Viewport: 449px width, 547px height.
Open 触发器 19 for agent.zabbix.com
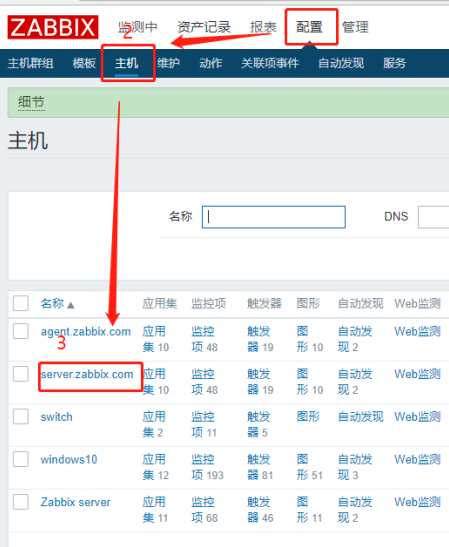point(260,339)
